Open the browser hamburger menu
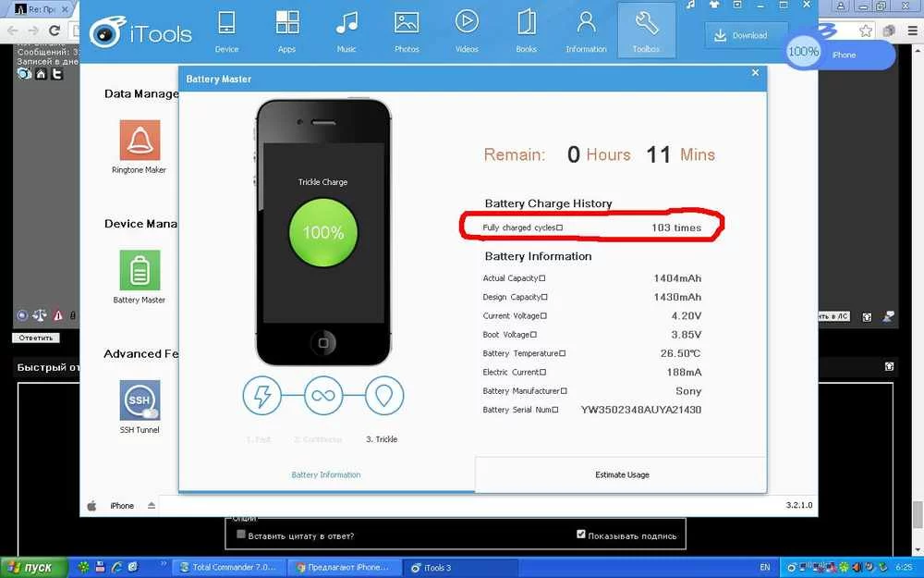The height and width of the screenshot is (578, 924). [x=912, y=31]
